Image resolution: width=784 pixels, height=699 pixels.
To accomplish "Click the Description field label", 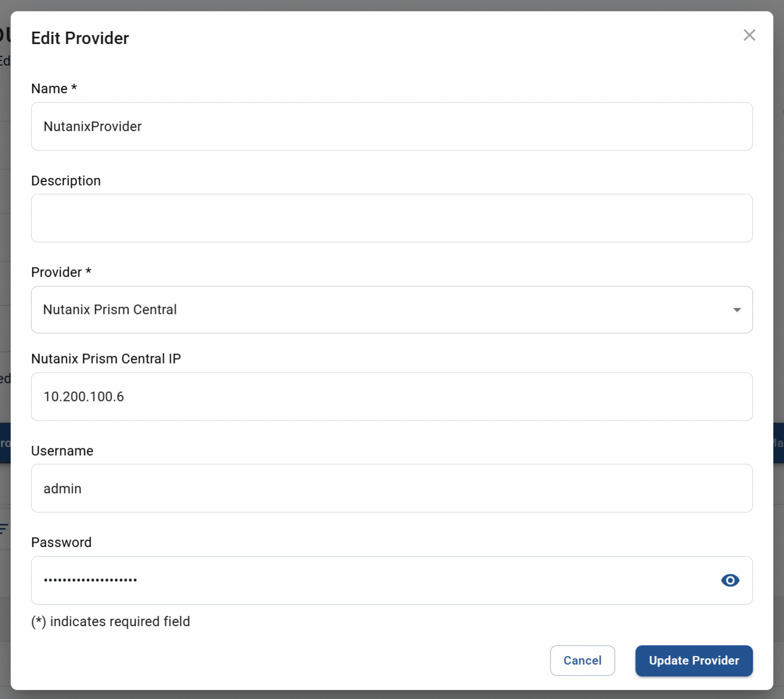I will [66, 181].
